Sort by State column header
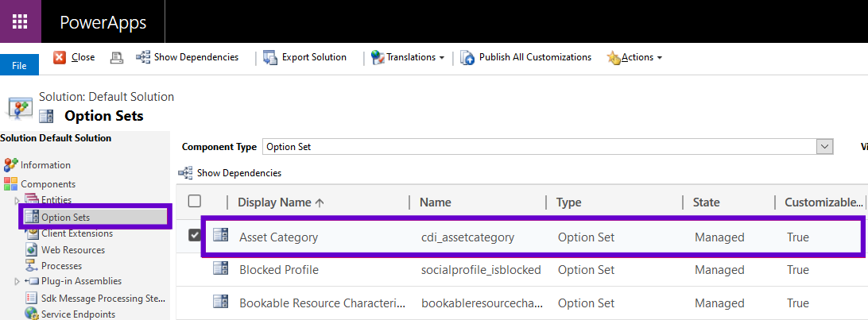The image size is (868, 320). point(707,202)
